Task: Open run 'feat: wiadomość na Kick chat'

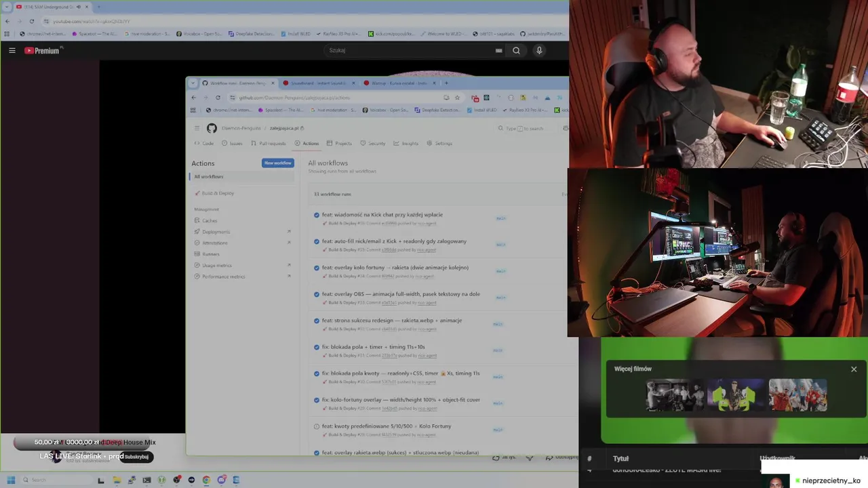Action: [382, 215]
